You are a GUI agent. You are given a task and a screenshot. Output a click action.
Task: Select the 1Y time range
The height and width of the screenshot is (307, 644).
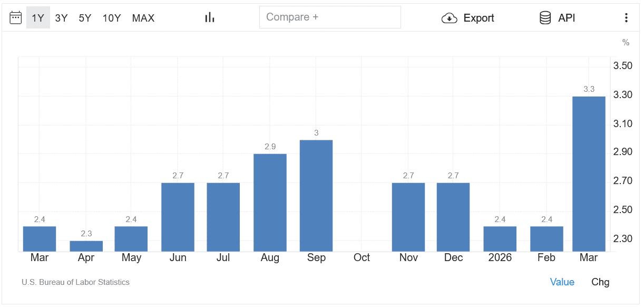[38, 18]
